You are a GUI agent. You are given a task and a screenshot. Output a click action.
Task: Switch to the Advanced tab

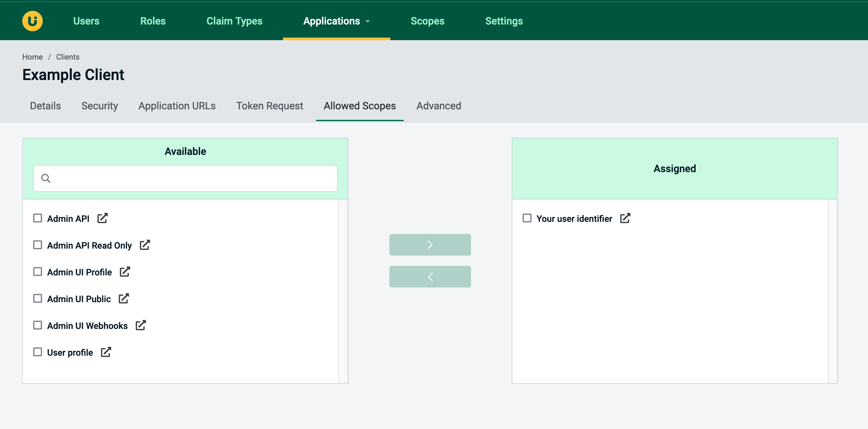tap(438, 106)
